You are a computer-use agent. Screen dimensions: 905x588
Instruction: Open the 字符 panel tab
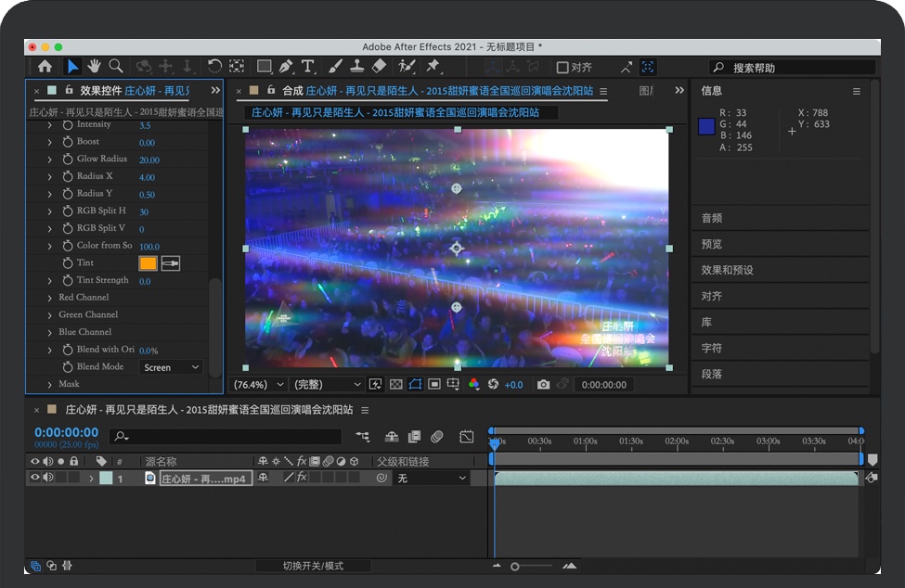711,348
